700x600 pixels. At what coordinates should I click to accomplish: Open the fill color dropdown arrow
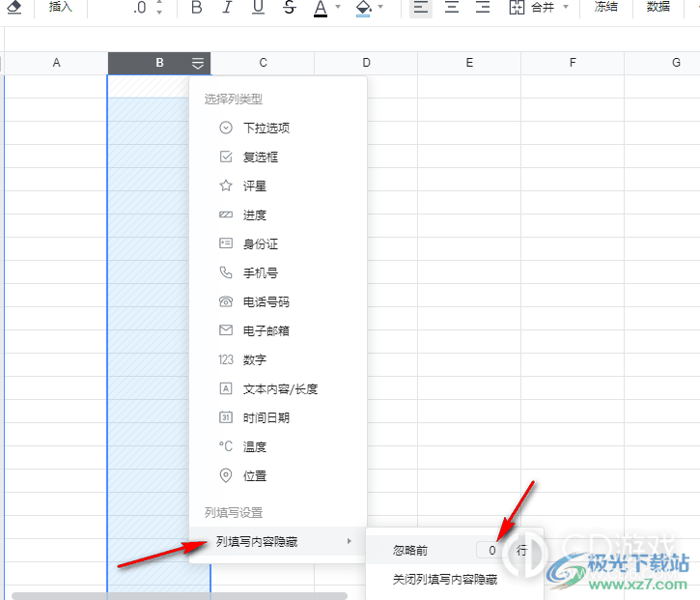[380, 8]
